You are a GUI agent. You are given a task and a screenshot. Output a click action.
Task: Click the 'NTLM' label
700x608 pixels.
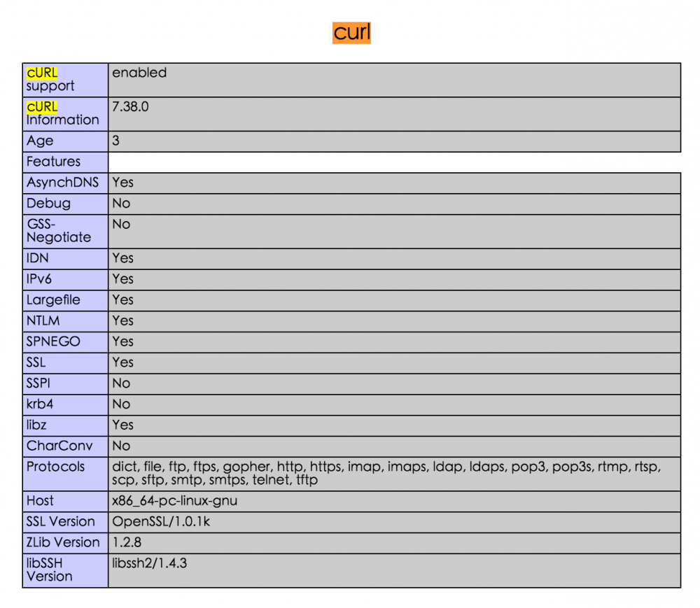(43, 320)
